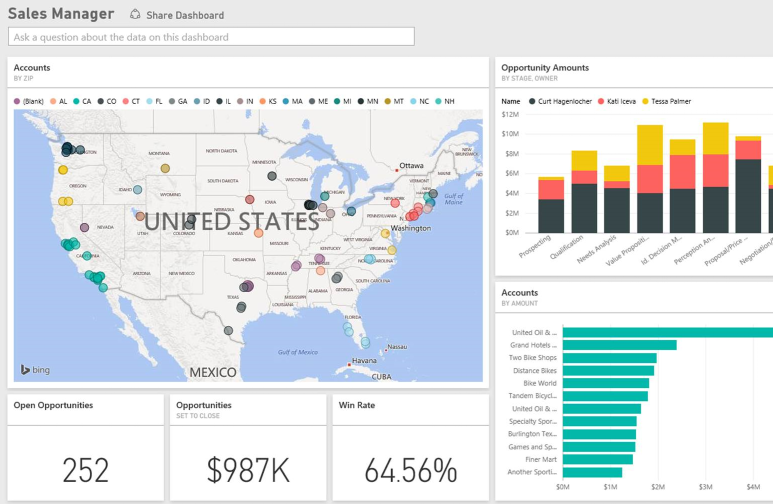Screen dimensions: 773x504
Task: Click the (Blank) purple legend dot
Action: (18, 101)
